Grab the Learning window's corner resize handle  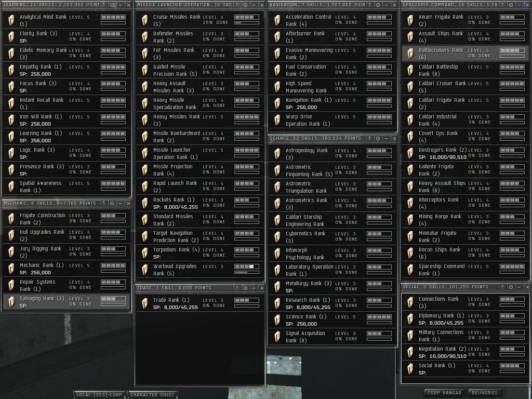point(130,196)
